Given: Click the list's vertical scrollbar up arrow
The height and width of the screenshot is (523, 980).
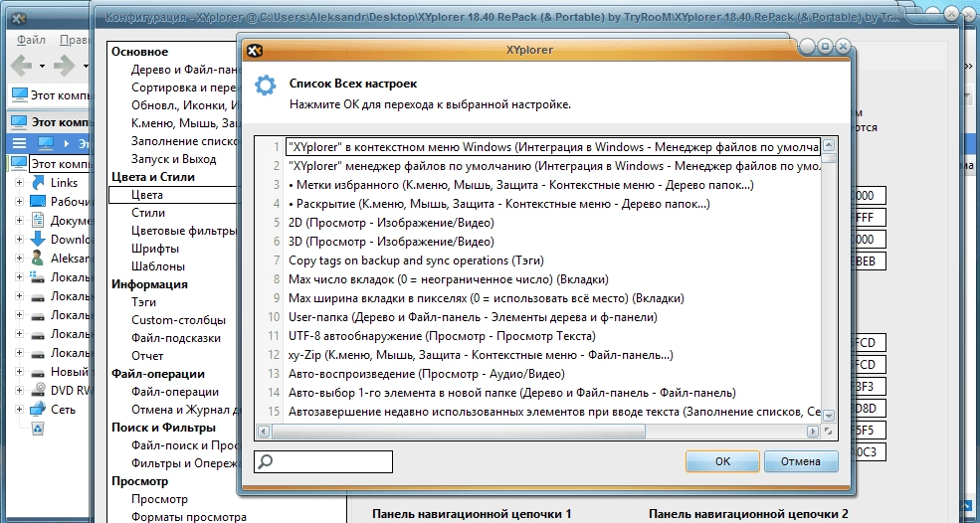Looking at the screenshot, I should click(x=829, y=145).
